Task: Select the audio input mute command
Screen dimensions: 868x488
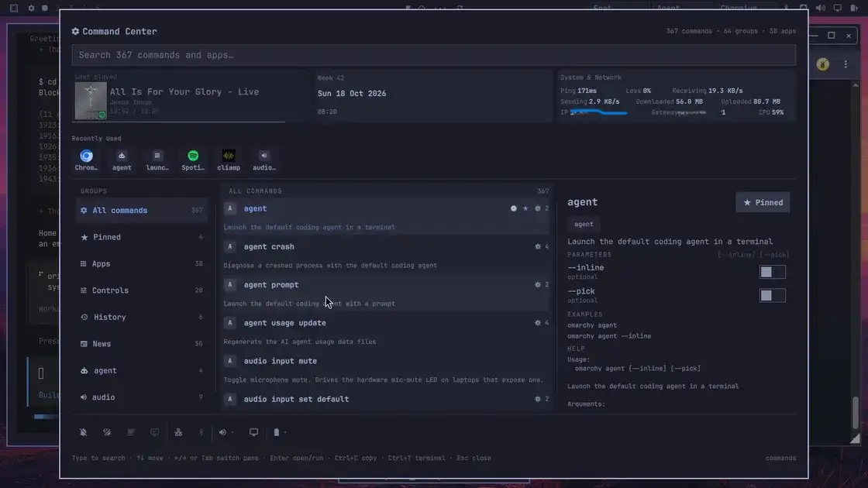Action: click(x=386, y=369)
